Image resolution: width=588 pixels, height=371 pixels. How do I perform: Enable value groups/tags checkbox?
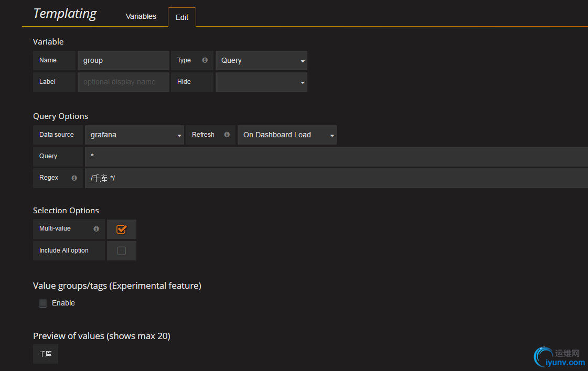pyautogui.click(x=43, y=303)
